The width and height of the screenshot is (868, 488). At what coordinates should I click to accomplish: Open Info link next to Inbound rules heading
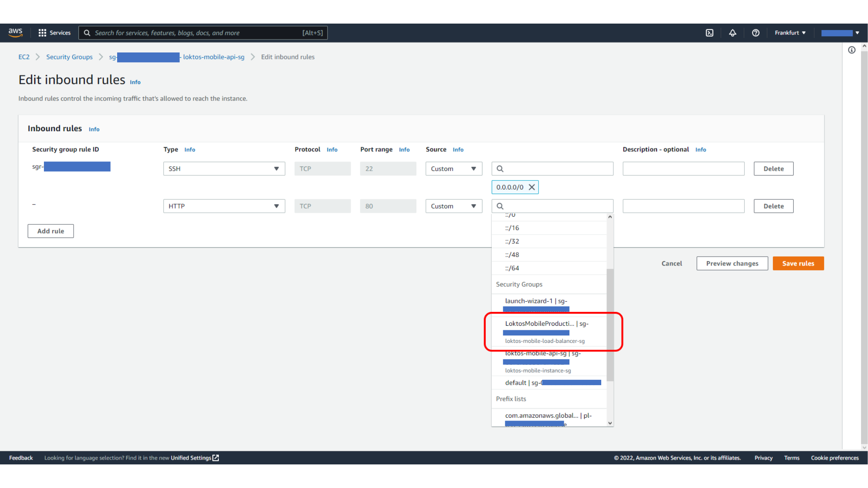(x=94, y=129)
